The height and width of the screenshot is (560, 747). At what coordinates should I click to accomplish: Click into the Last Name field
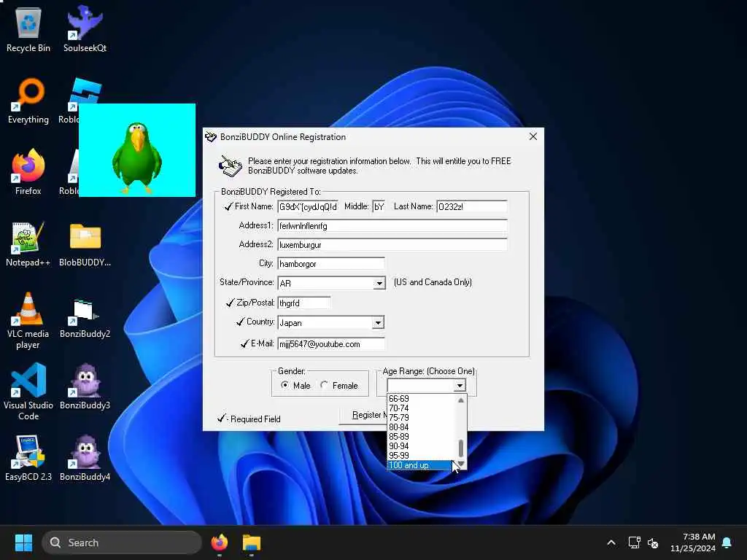[472, 206]
